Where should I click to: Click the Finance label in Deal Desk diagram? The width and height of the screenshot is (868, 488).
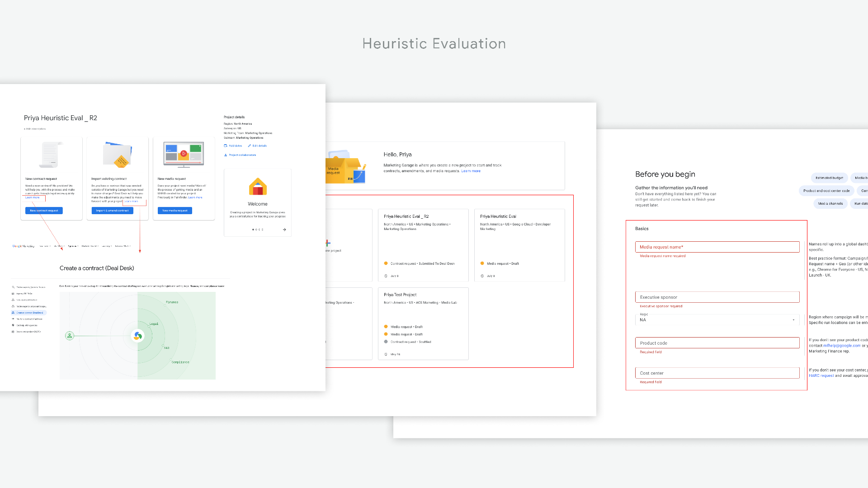(x=172, y=302)
